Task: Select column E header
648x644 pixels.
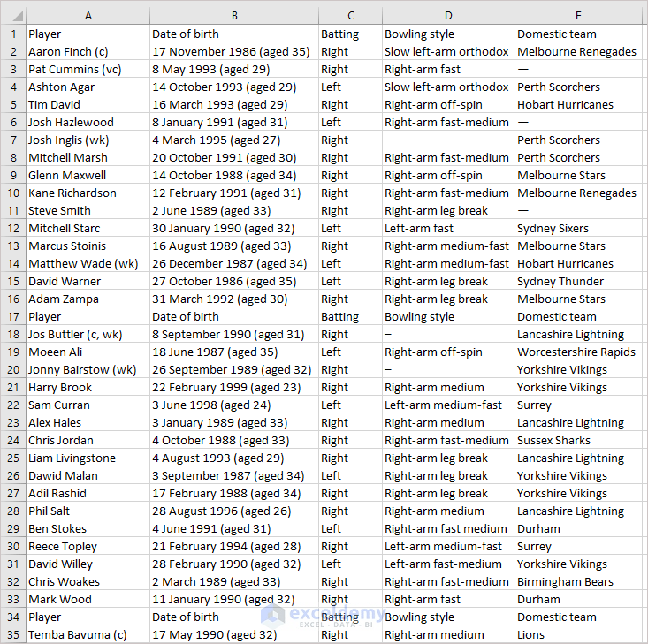Action: (x=578, y=16)
